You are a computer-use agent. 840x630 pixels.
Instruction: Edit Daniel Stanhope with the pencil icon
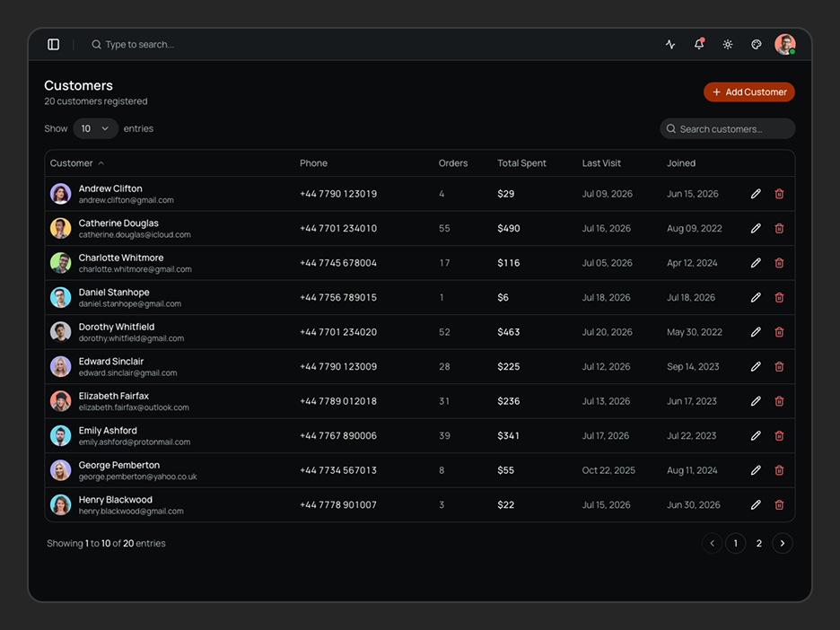coord(756,297)
